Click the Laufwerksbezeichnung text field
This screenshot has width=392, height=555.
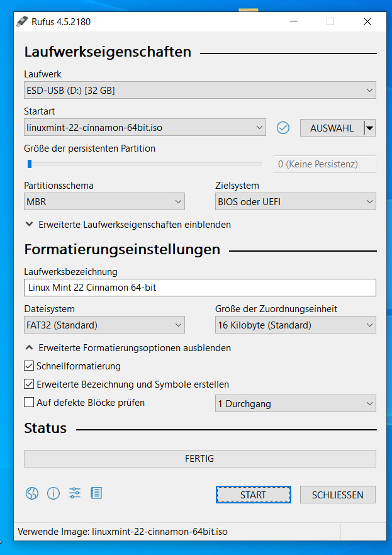pyautogui.click(x=200, y=288)
